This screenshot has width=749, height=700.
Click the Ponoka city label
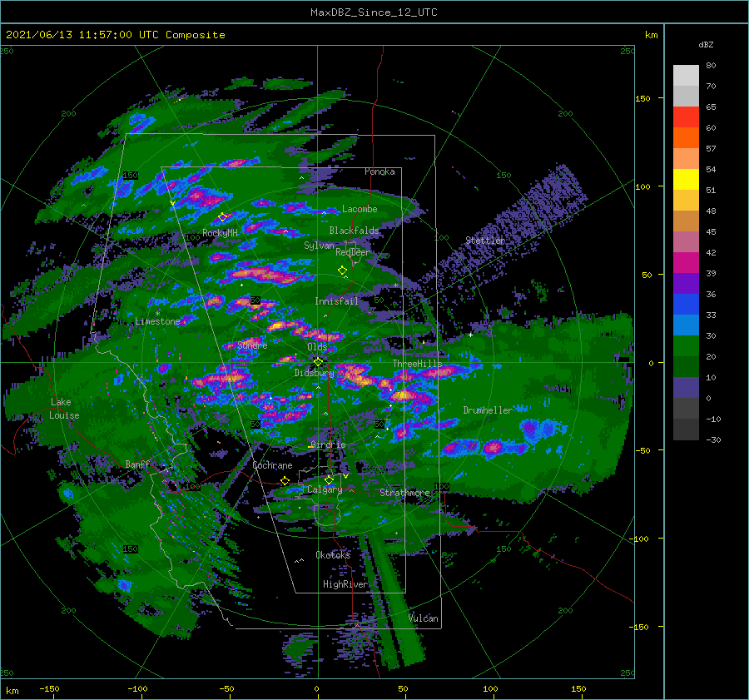[x=379, y=171]
